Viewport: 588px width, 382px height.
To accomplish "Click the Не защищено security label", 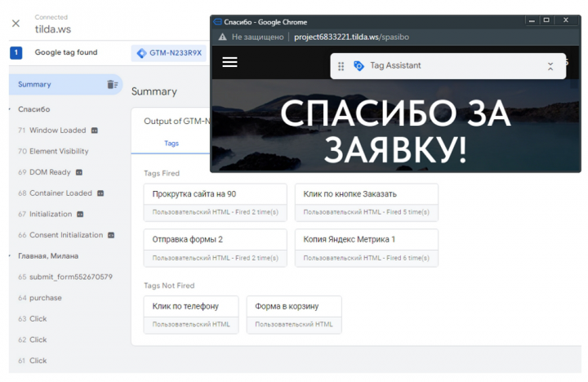I will coord(257,37).
